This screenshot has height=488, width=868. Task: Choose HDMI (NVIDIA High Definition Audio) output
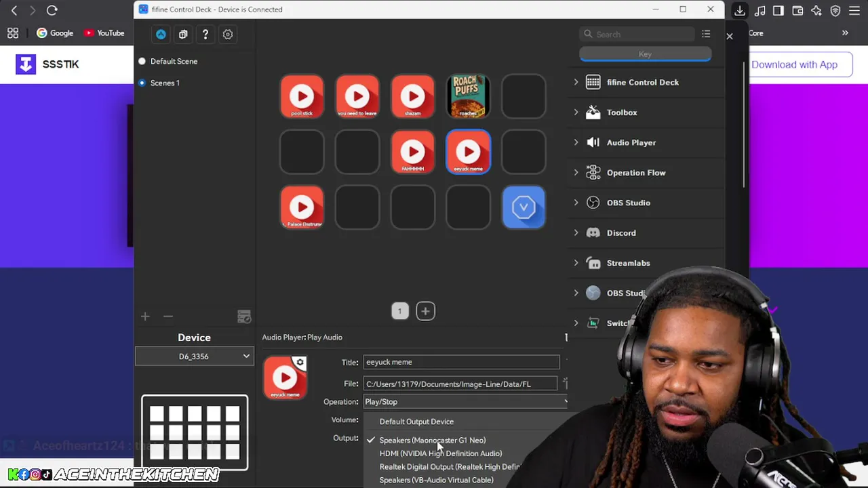(441, 453)
